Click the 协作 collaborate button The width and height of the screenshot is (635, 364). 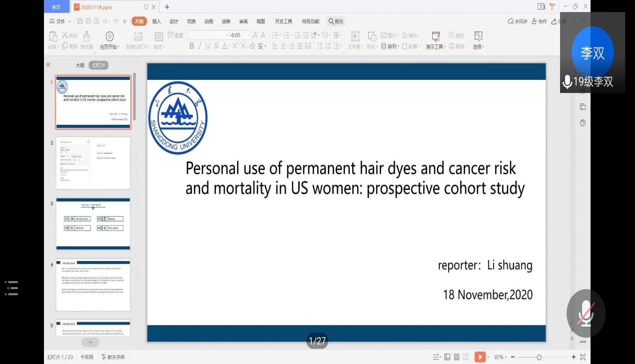click(540, 21)
